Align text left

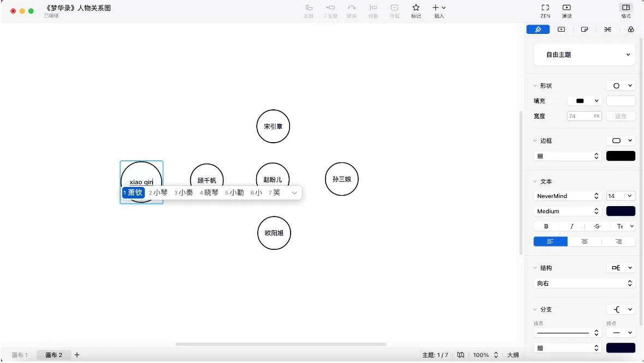(551, 242)
